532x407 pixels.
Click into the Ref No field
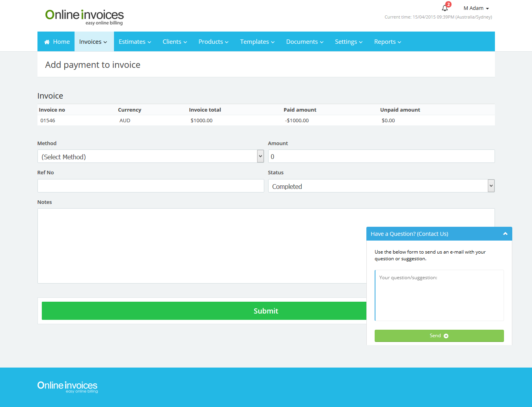click(x=150, y=186)
